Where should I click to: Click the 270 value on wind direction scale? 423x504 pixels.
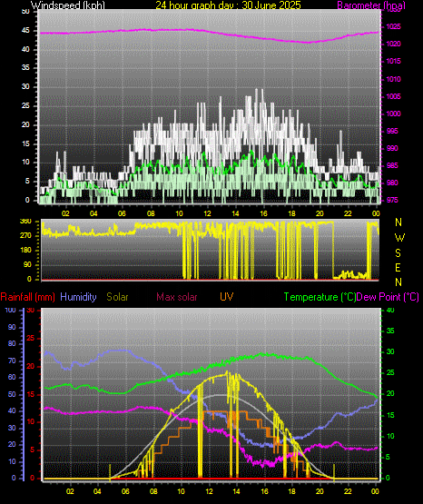[25, 235]
